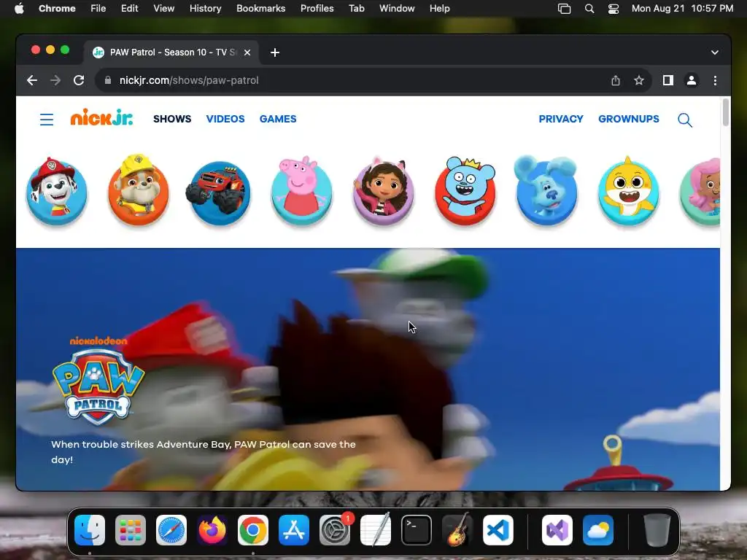
Task: Open the Chrome profile avatar
Action: (x=692, y=80)
